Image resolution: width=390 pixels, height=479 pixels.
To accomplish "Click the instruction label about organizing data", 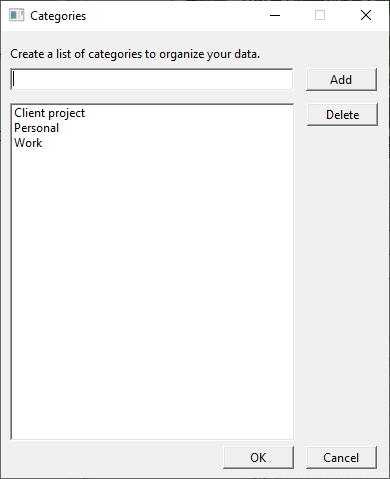I will (x=135, y=54).
